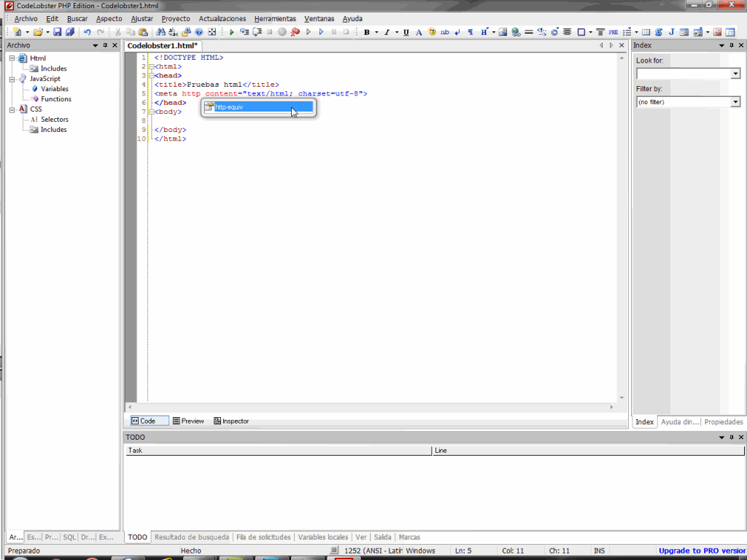Click the Undo arrow icon
The height and width of the screenshot is (560, 747).
pos(87,32)
